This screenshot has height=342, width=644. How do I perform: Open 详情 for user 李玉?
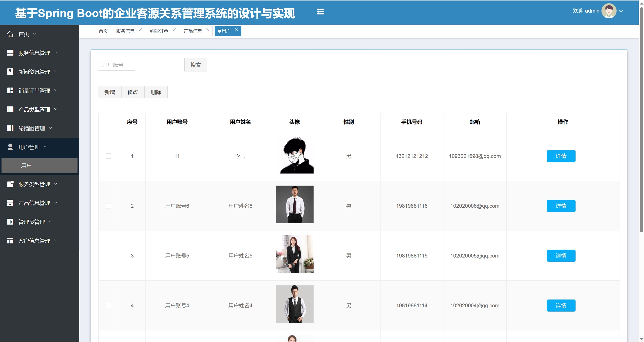coord(561,156)
